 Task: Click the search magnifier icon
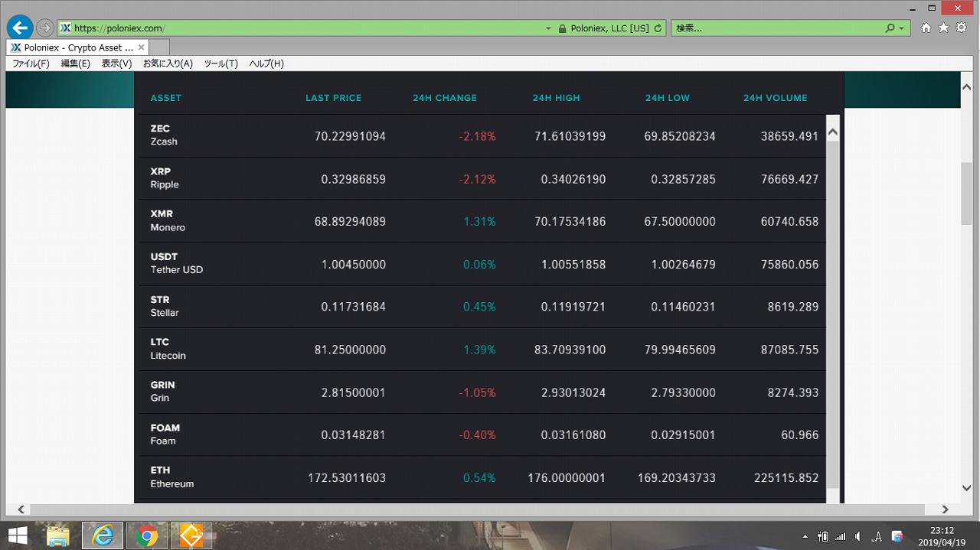click(x=890, y=28)
